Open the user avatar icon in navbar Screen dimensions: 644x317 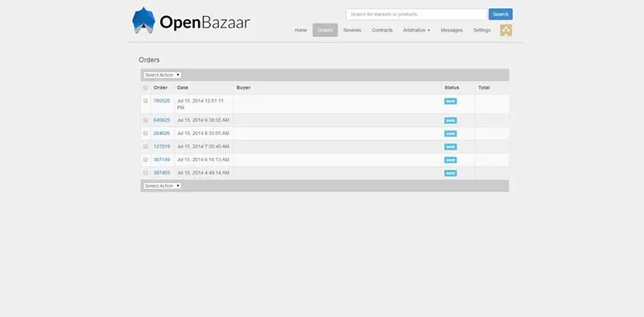[x=506, y=31]
